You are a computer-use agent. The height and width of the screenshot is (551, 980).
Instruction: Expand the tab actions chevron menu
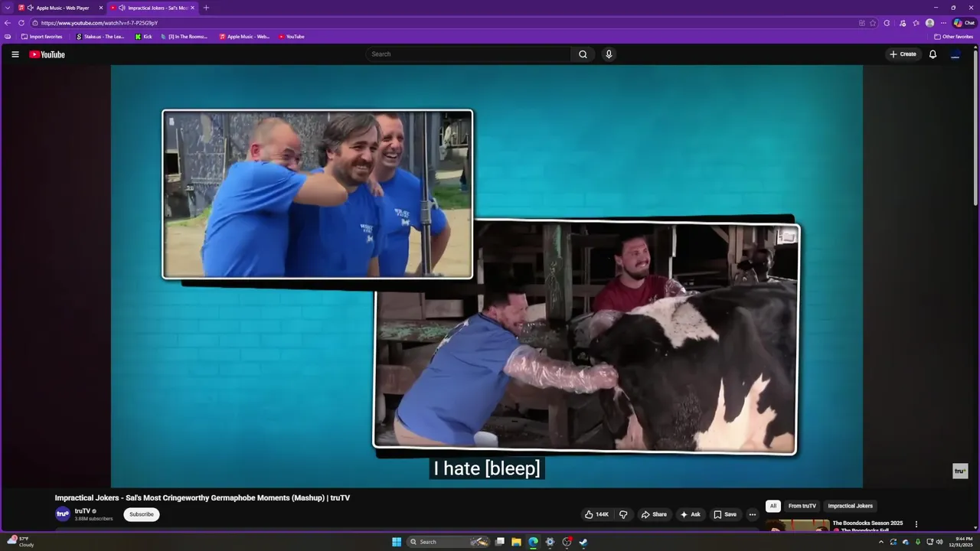8,8
